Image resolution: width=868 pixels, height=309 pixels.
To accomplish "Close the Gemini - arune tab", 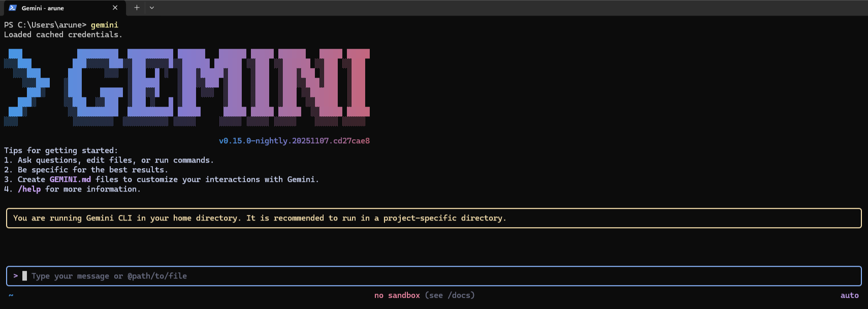I will click(115, 8).
